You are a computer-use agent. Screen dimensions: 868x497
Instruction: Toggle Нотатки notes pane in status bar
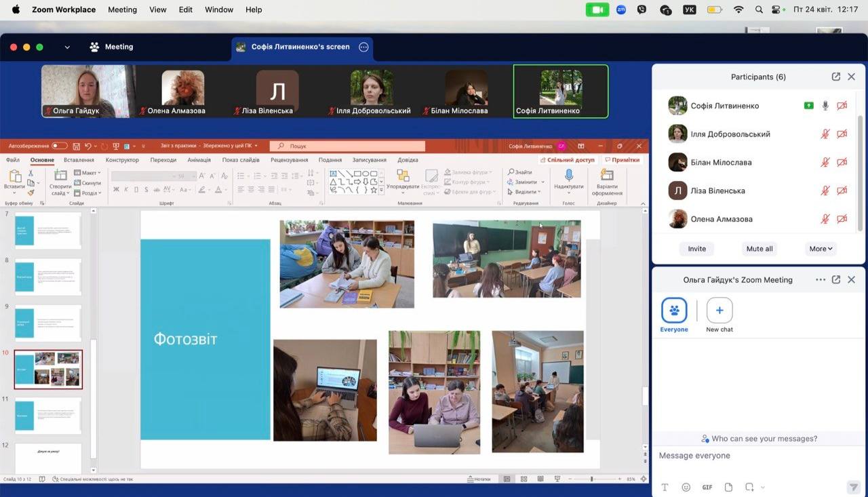[x=479, y=479]
